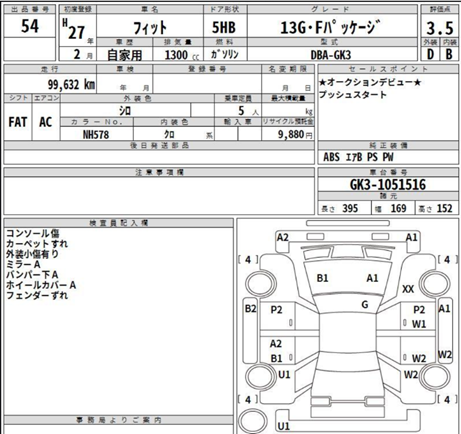Click the length value 395

350,209
